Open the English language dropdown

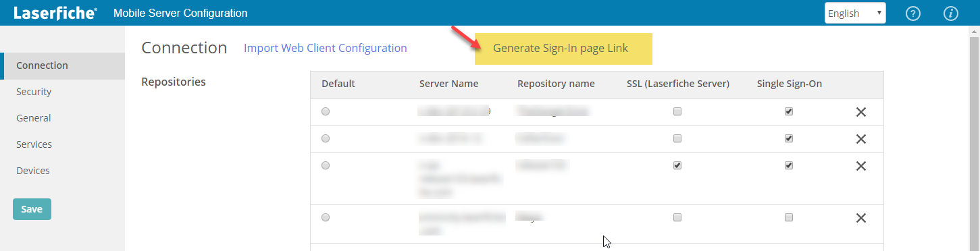[855, 13]
